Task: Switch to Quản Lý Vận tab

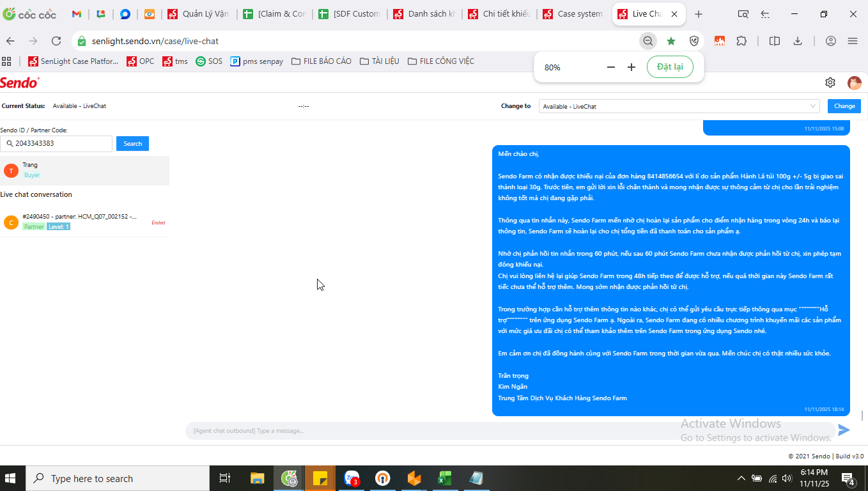Action: [x=199, y=14]
